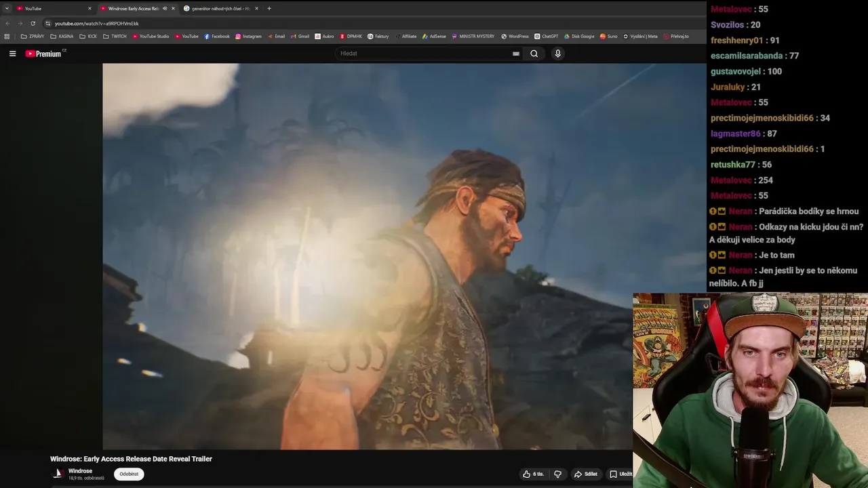Click the search magnifier button
The height and width of the screenshot is (488, 868).
[x=534, y=54]
